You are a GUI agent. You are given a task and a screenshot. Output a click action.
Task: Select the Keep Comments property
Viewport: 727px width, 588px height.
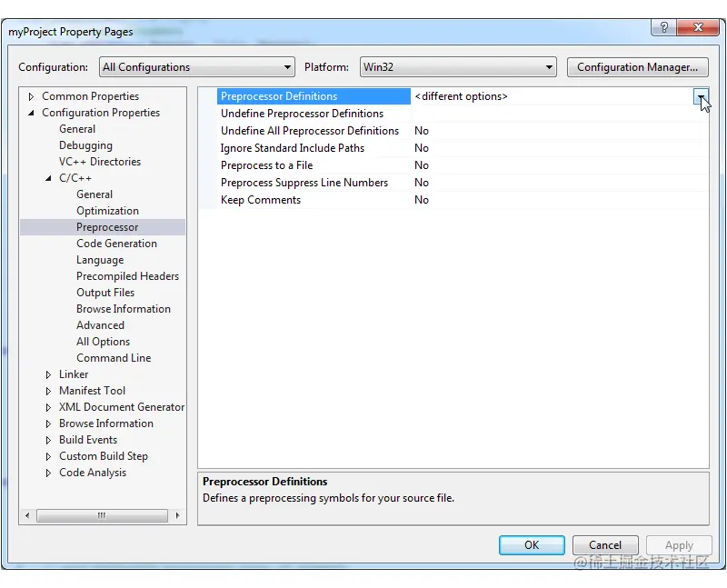(261, 200)
